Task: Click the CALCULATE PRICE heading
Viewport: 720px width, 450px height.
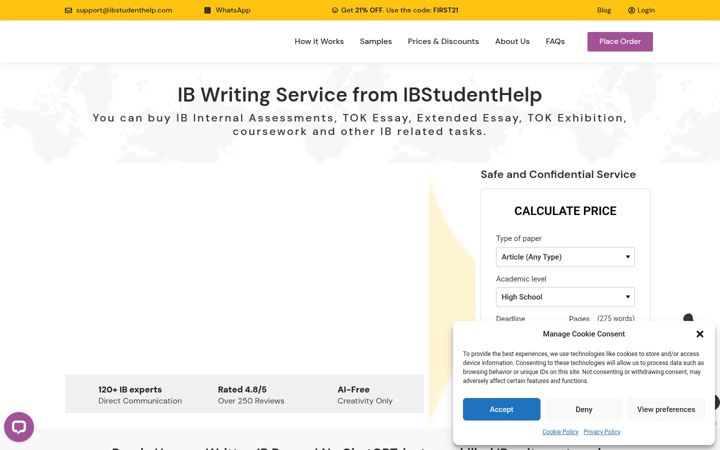Action: point(565,211)
